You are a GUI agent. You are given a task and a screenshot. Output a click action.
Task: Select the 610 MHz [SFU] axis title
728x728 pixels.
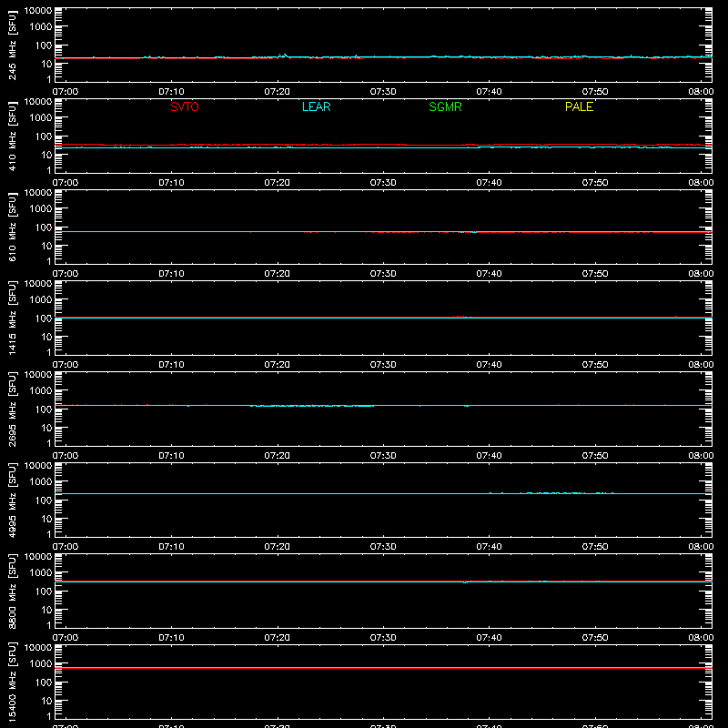(13, 227)
